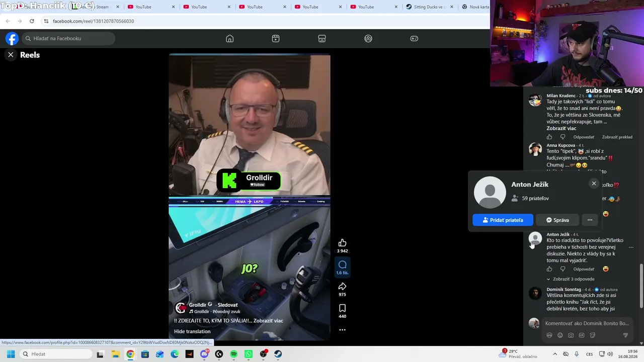Open Anton Ježík's avatar next to his comment
The width and height of the screenshot is (644, 362).
535,239
